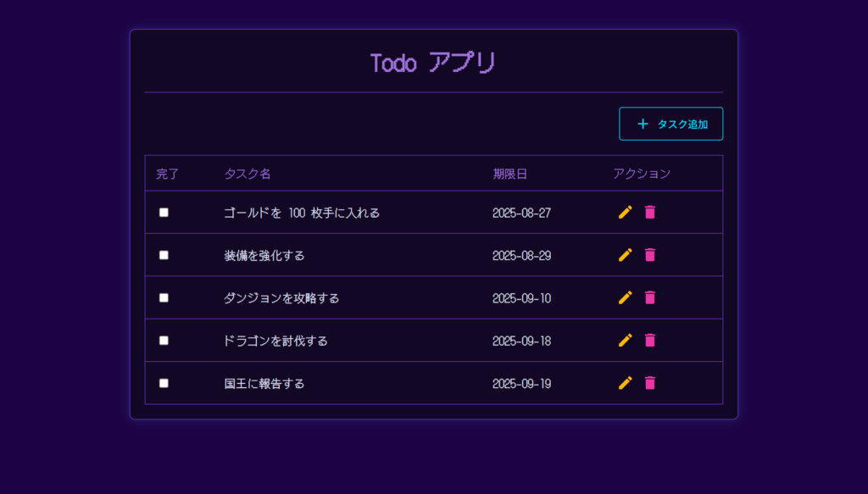
Task: Click pencil icon for 国王に報告する
Action: tap(626, 383)
